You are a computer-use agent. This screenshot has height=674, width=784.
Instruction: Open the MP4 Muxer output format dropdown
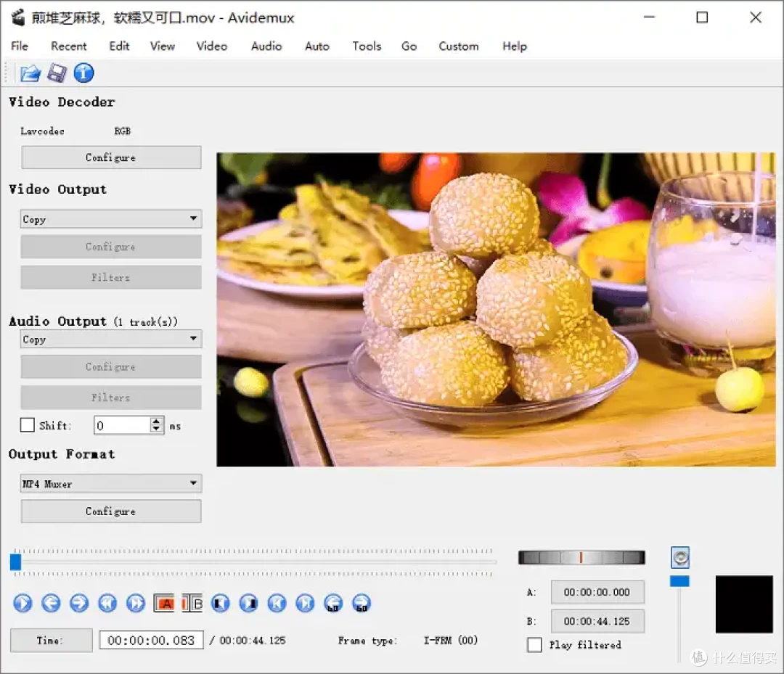(111, 483)
